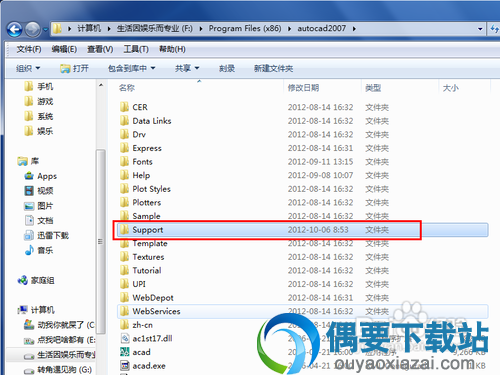Select the zh-cn folder icon
500x375 pixels.
pyautogui.click(x=124, y=325)
